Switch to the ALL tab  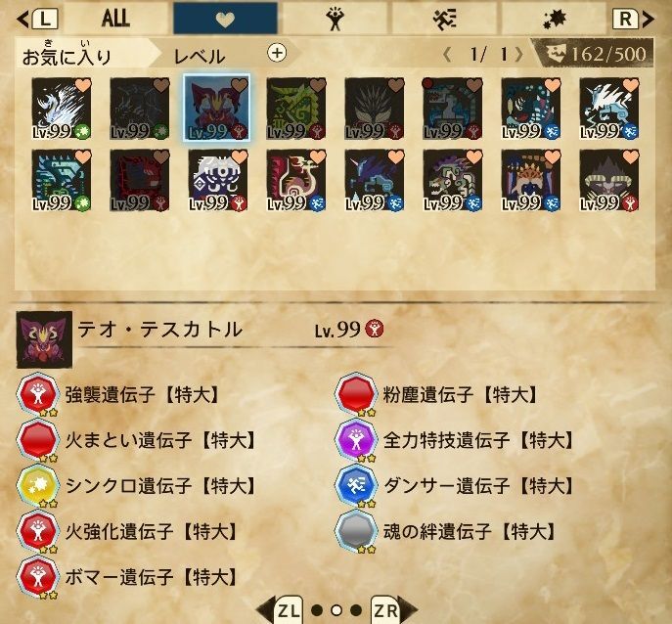(x=115, y=18)
